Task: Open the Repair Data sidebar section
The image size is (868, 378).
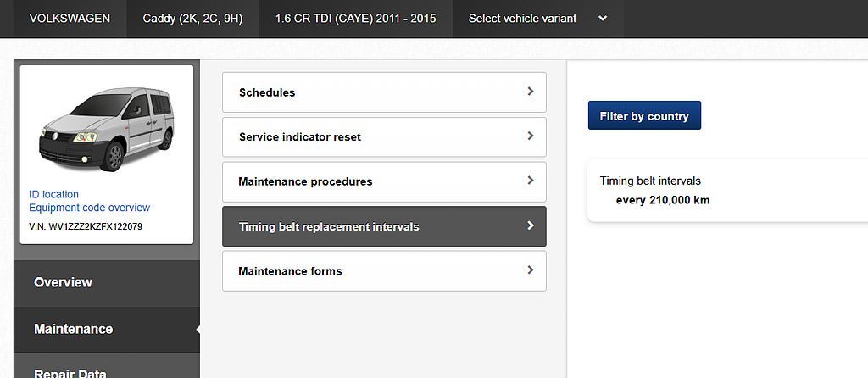Action: click(x=70, y=371)
